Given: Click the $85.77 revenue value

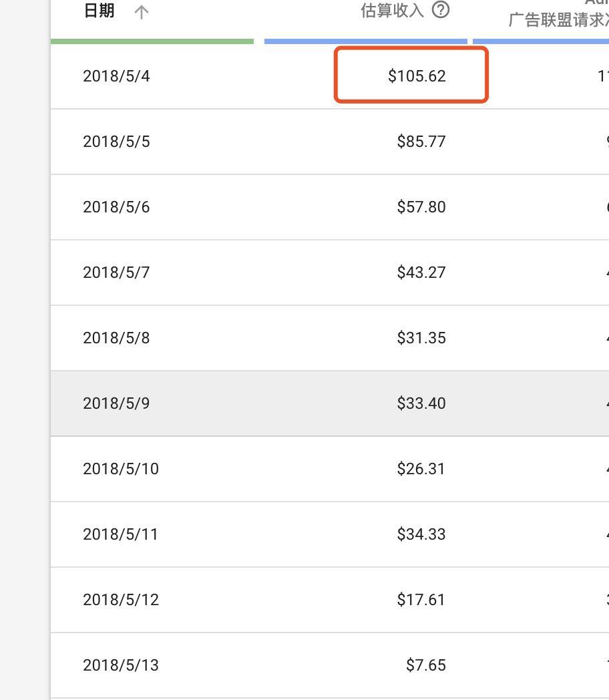Looking at the screenshot, I should point(421,142).
